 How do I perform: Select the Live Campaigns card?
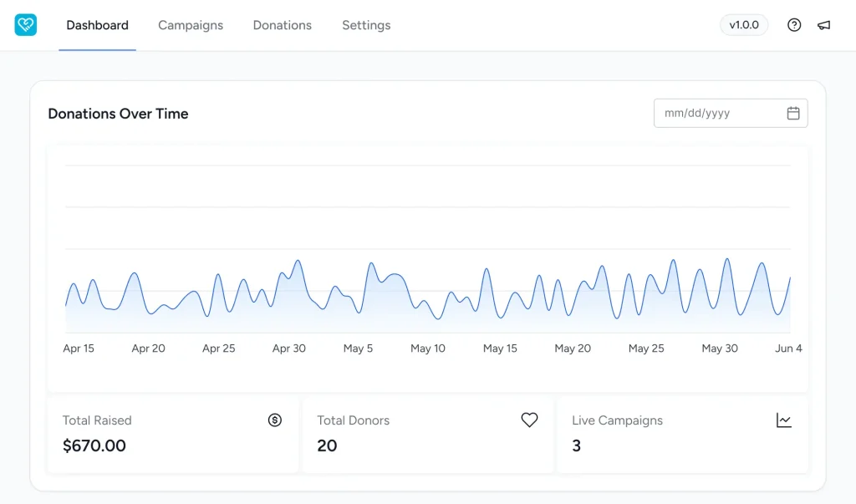click(682, 435)
